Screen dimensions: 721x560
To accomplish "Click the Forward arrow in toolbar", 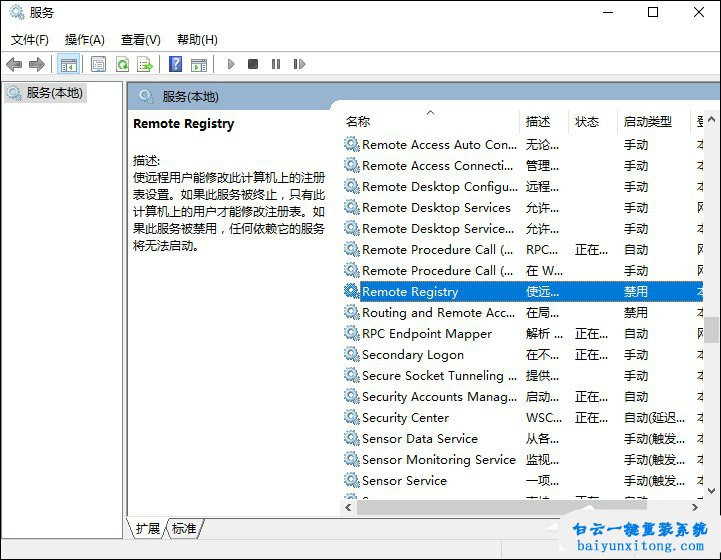I will [x=37, y=64].
